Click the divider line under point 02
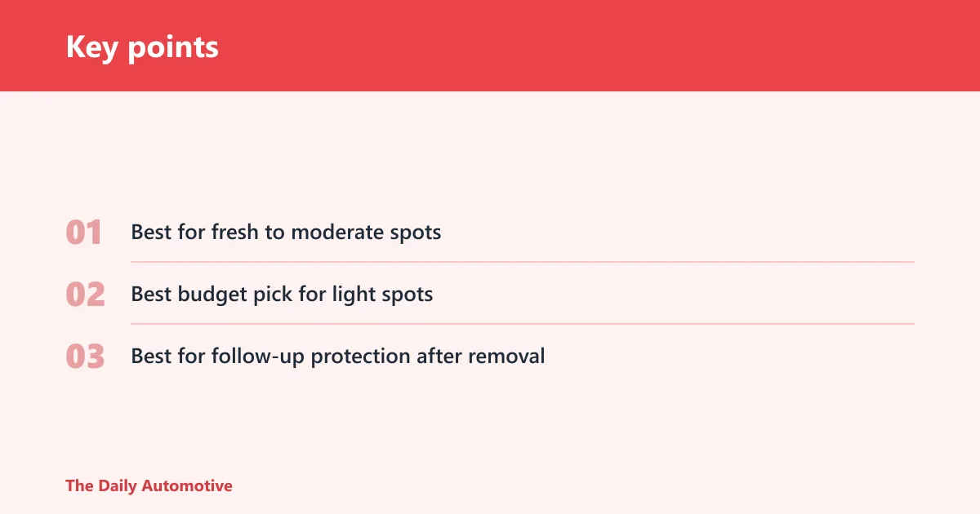This screenshot has width=980, height=514. (523, 324)
